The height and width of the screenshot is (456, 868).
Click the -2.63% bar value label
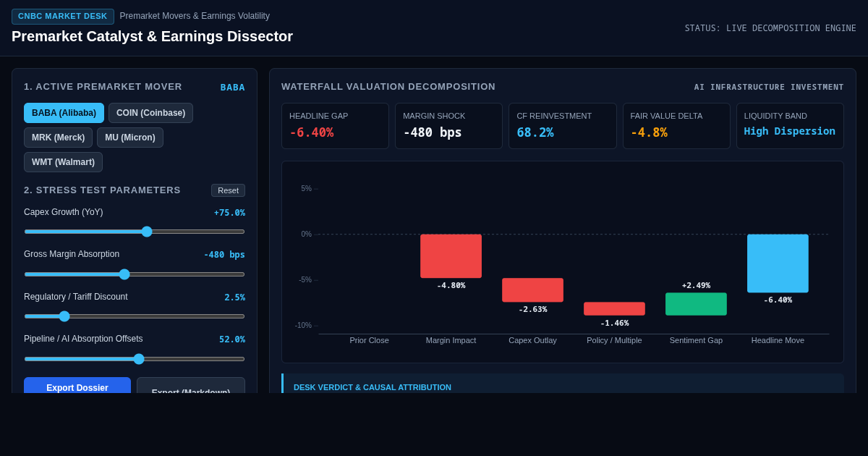532,310
